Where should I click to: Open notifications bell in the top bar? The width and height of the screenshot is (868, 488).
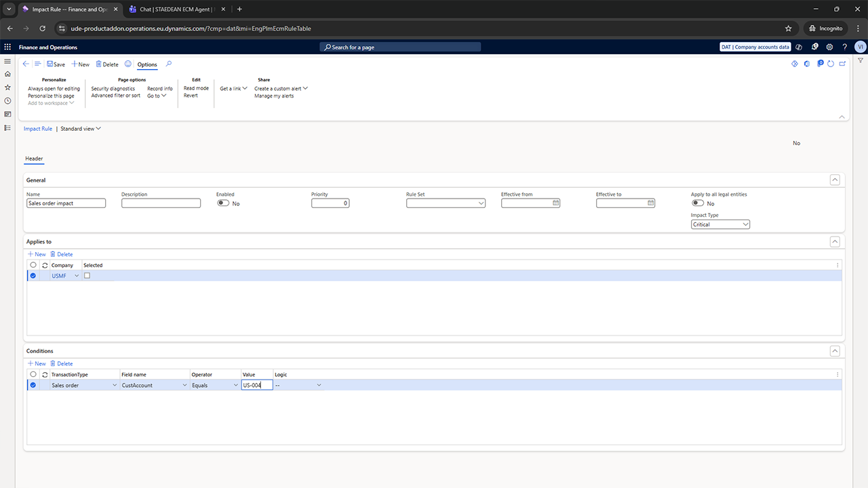(x=814, y=47)
